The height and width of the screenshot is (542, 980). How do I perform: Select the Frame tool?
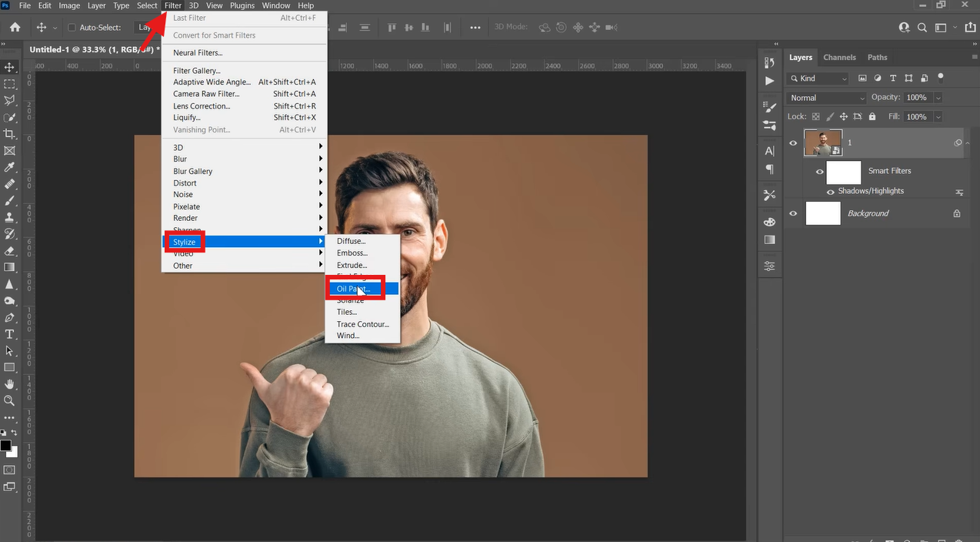click(9, 151)
